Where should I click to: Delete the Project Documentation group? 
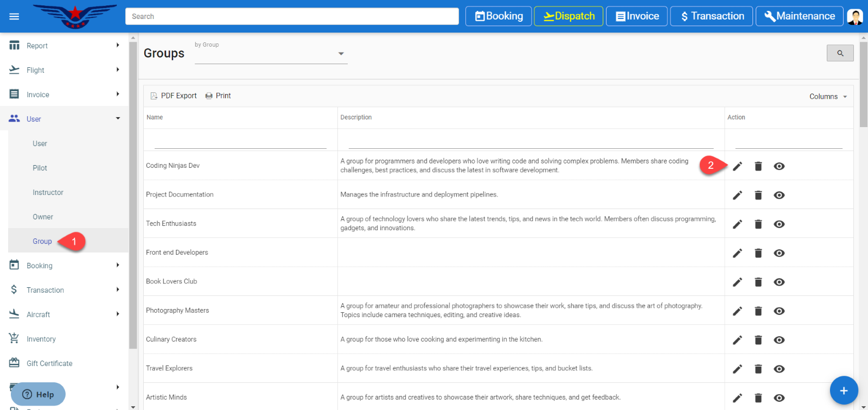[x=758, y=195]
